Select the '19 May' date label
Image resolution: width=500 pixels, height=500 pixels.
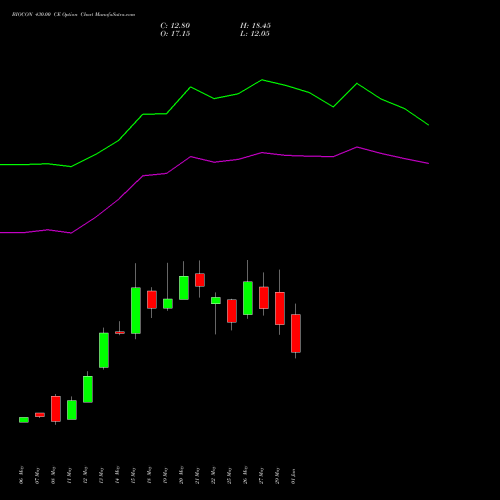point(166,475)
